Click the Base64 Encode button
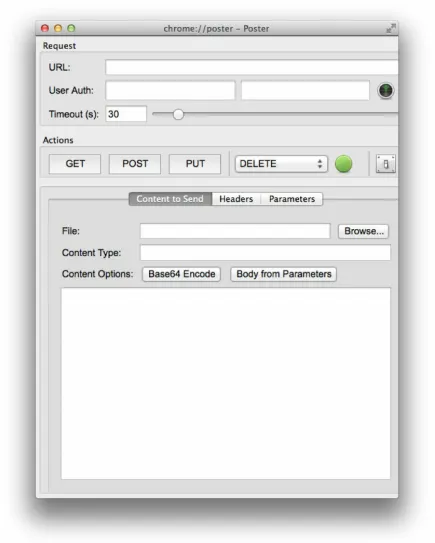The width and height of the screenshot is (435, 543). 181,274
